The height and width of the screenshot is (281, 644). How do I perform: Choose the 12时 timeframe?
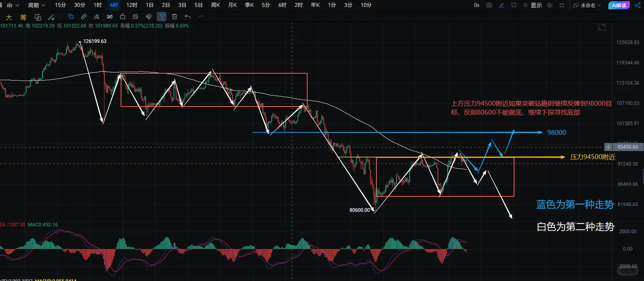point(132,5)
